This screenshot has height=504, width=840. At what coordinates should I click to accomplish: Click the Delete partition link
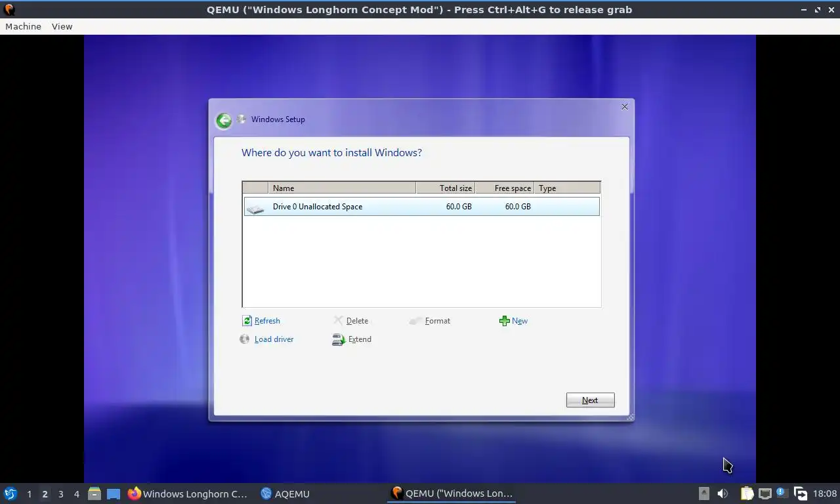[x=357, y=321]
